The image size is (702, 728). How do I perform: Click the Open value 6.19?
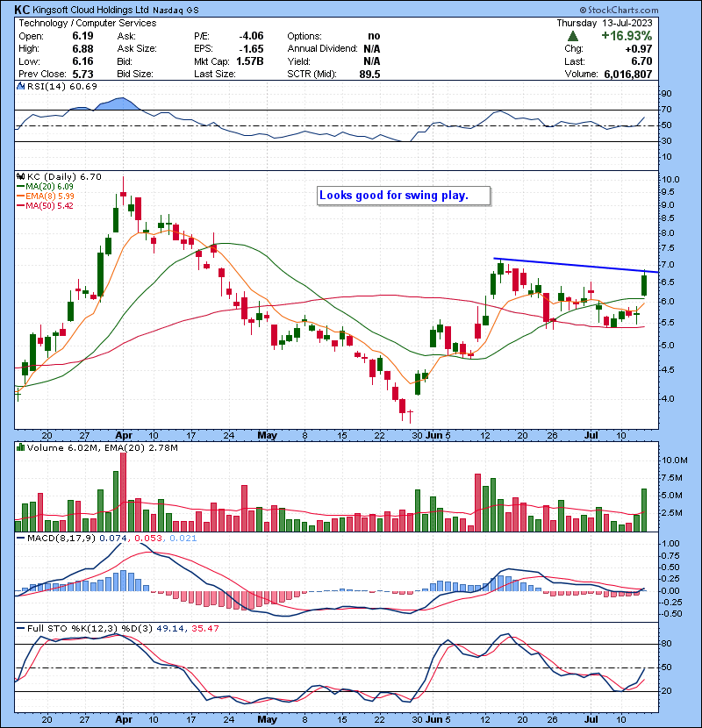82,36
